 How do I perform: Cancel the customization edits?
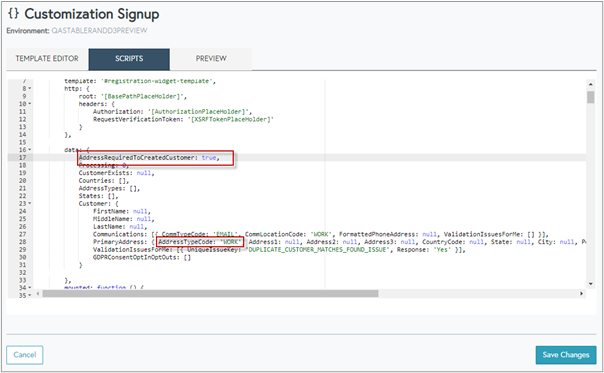click(25, 355)
